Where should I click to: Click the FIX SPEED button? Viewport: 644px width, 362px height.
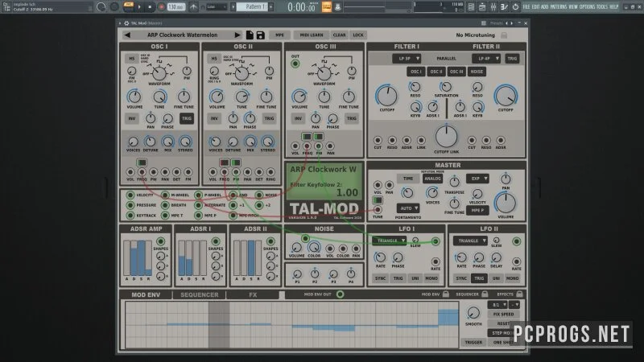coord(504,314)
